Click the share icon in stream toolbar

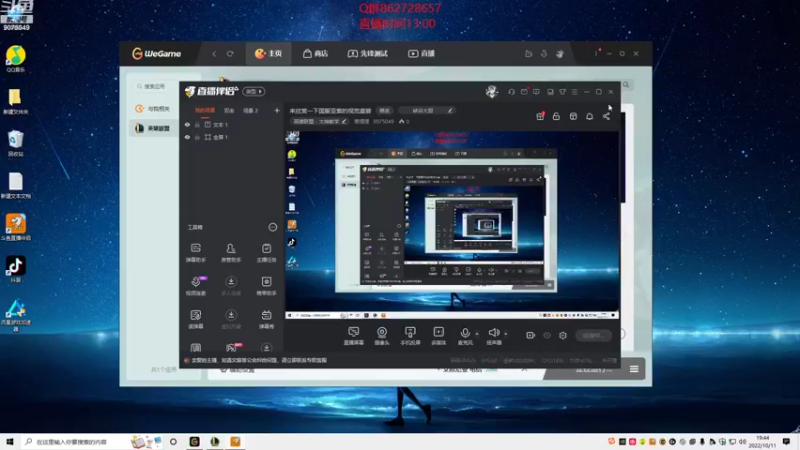[x=606, y=116]
